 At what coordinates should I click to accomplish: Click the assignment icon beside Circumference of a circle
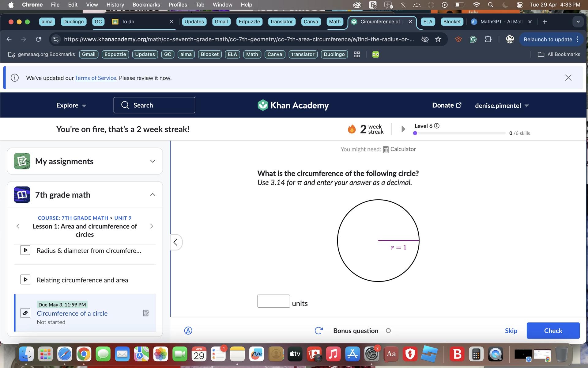click(146, 313)
